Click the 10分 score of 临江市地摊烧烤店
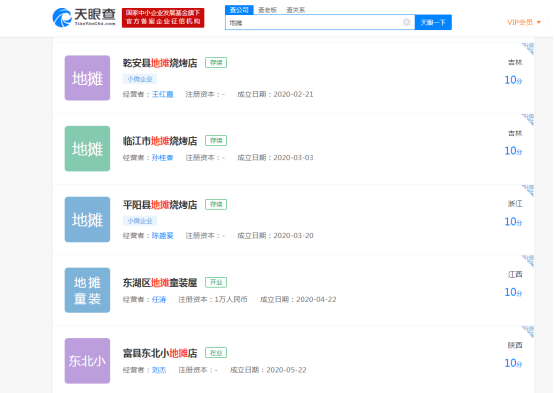 (513, 151)
